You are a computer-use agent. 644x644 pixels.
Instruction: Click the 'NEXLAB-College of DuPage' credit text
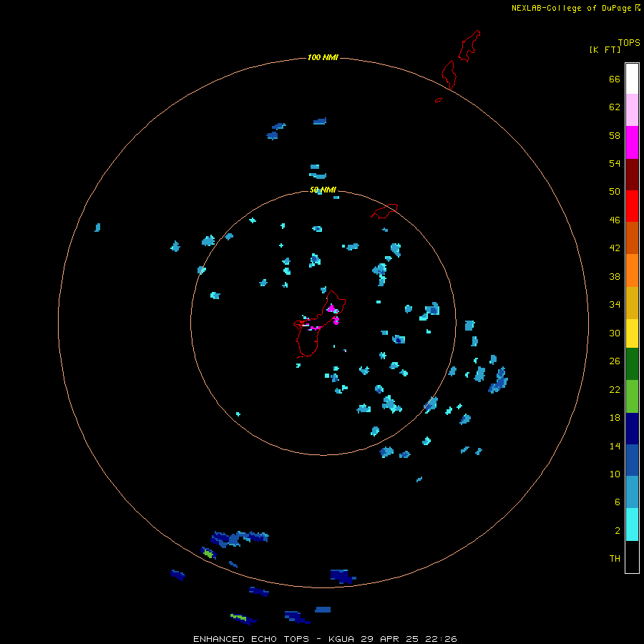point(571,8)
